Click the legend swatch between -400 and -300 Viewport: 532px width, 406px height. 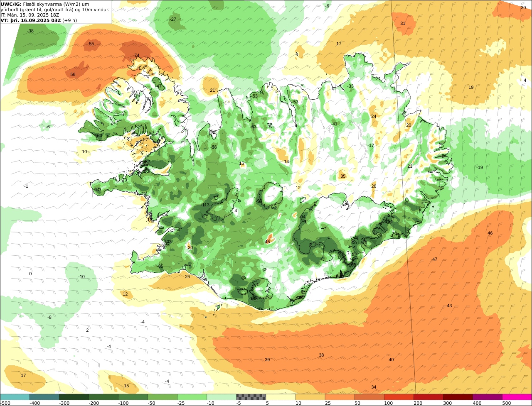44,397
